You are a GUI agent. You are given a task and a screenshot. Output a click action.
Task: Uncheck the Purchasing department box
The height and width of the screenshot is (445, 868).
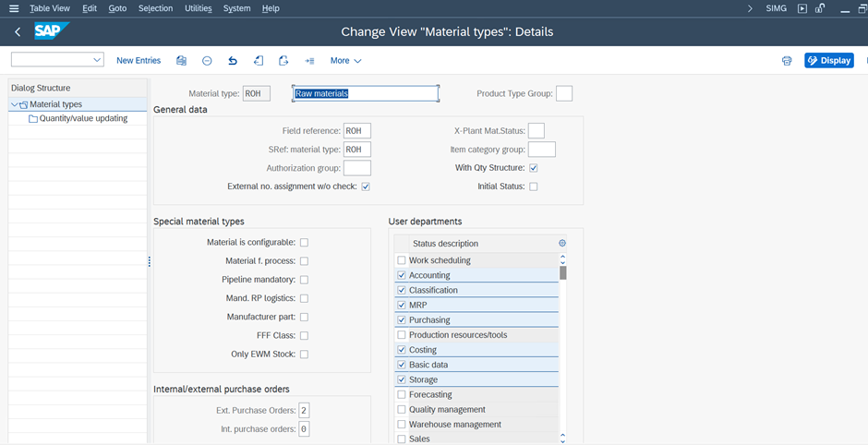click(402, 320)
